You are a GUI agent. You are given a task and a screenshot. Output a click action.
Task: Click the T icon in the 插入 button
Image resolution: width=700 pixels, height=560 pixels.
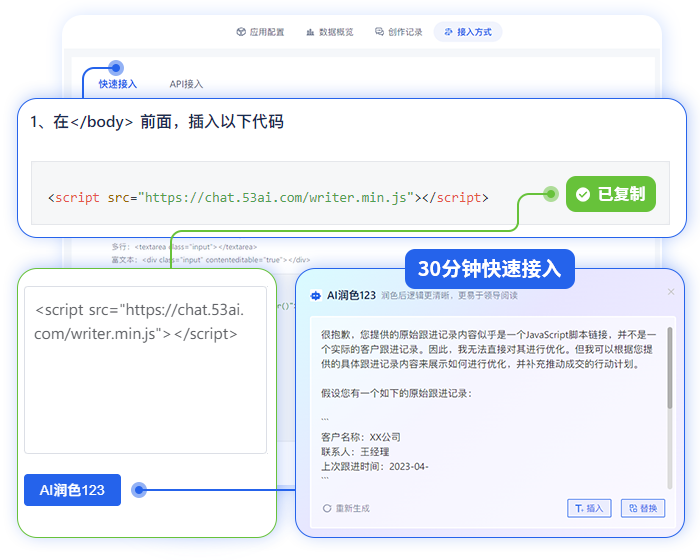[579, 509]
